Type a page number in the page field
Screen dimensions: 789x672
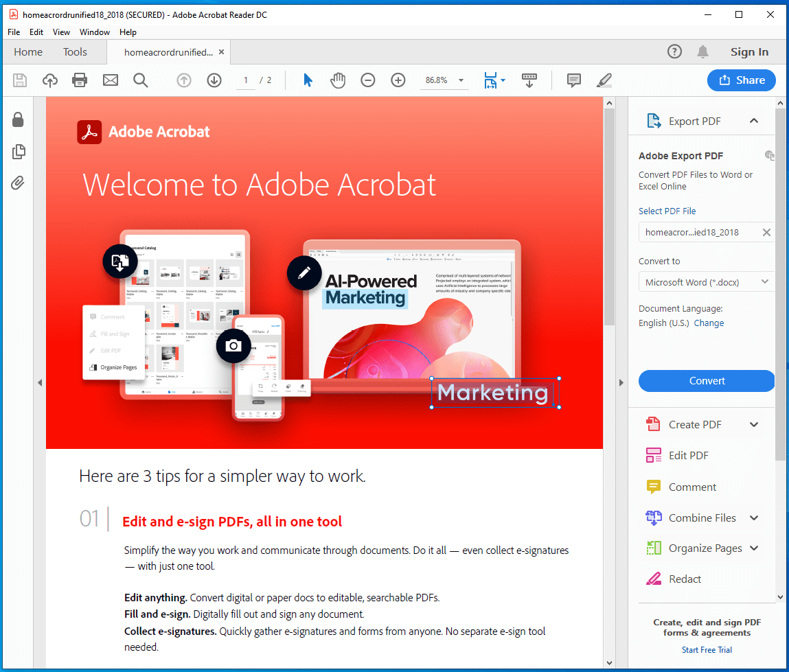(x=245, y=80)
